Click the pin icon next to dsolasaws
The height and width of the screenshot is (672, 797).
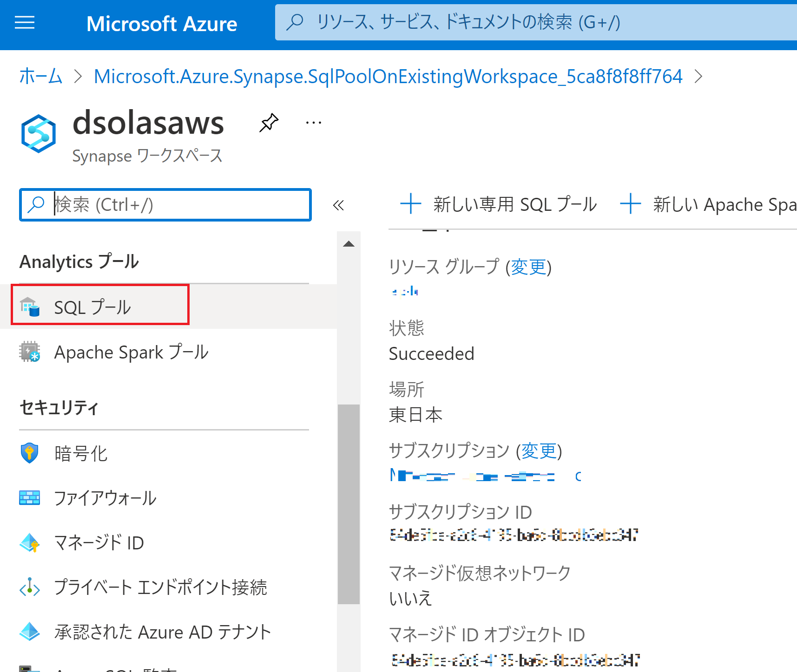click(269, 123)
